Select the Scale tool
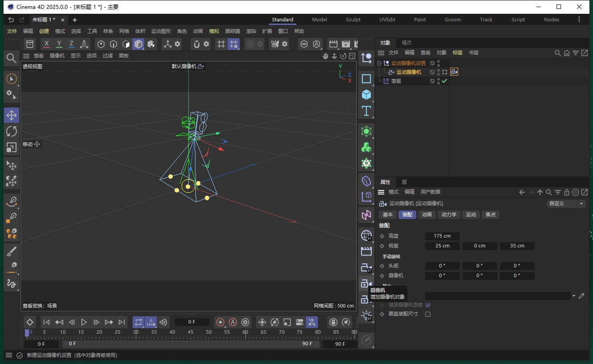The image size is (593, 364). (x=12, y=147)
